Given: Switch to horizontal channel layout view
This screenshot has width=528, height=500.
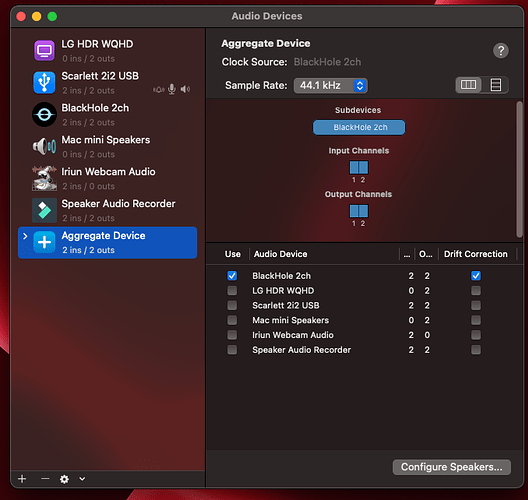Looking at the screenshot, I should 468,85.
